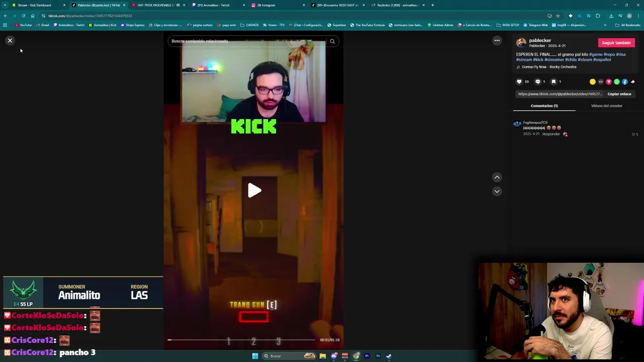Share via the red send-to-friends icon
644x362 pixels.
(609, 81)
